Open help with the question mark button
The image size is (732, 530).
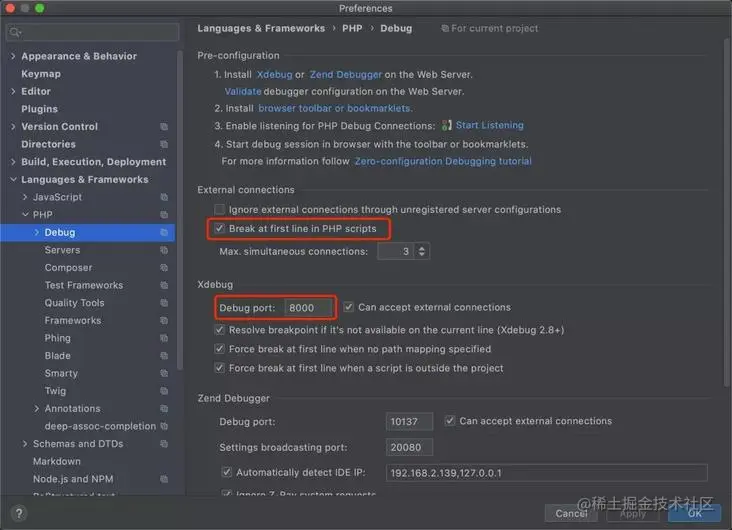point(19,514)
